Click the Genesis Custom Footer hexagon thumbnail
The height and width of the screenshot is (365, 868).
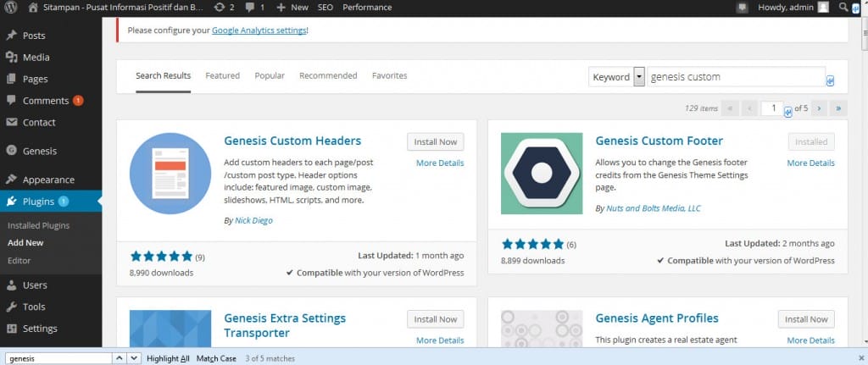542,173
